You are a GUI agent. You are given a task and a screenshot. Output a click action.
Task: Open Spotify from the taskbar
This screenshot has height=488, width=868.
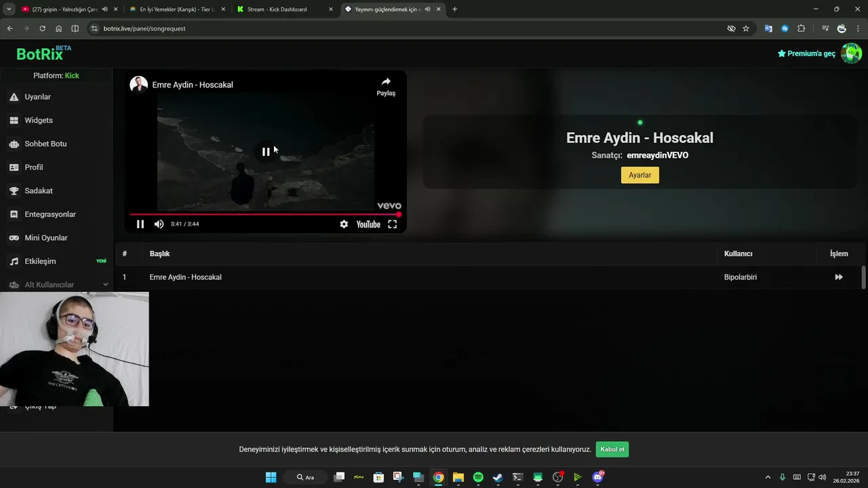coord(478,477)
